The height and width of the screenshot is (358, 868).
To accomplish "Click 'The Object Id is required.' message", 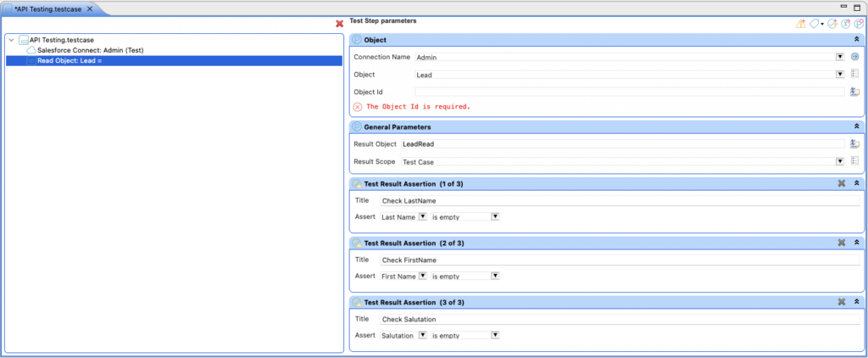I will tap(418, 106).
